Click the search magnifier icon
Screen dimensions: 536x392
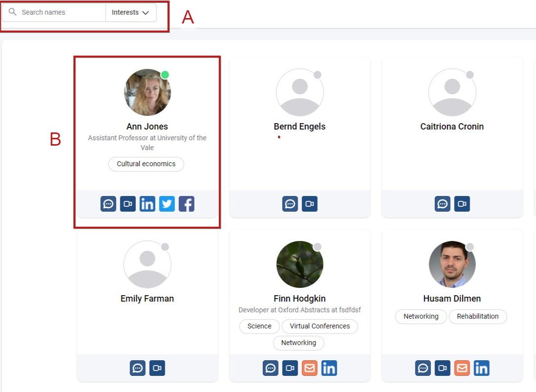tap(13, 12)
